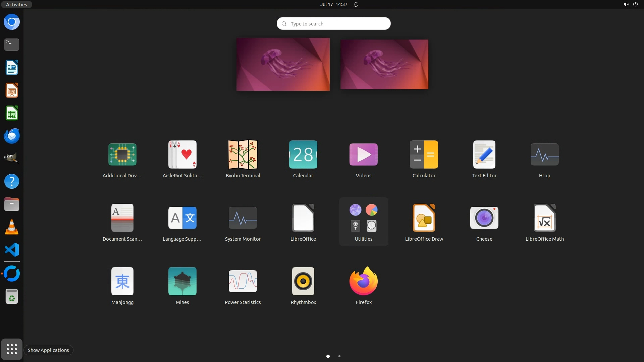The image size is (644, 362).
Task: Open the system power menu
Action: click(635, 4)
